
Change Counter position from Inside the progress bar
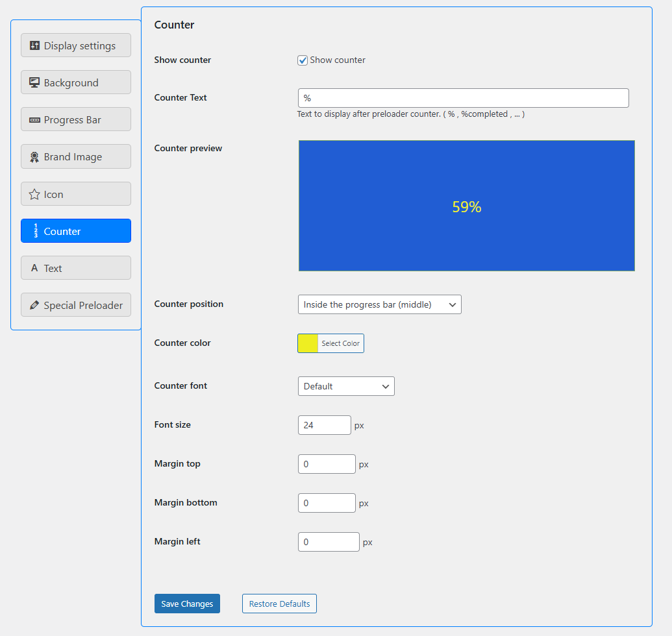(379, 304)
